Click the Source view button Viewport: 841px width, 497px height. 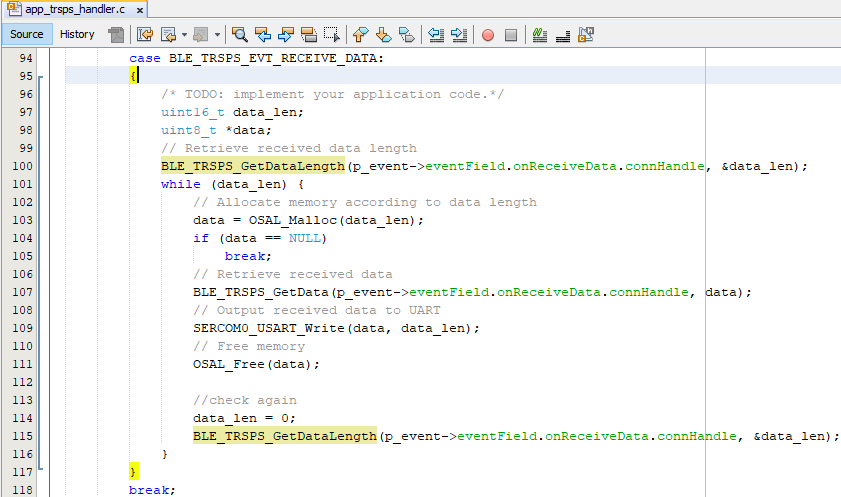coord(27,34)
